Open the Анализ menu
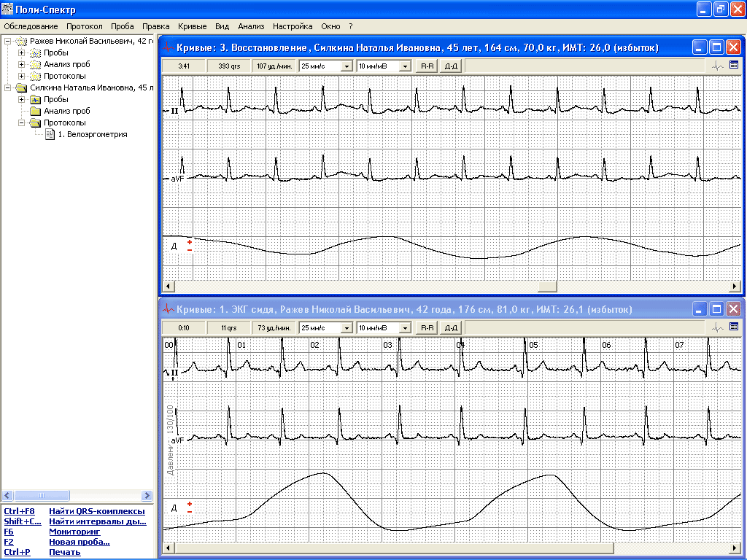The image size is (747, 560). coord(251,26)
